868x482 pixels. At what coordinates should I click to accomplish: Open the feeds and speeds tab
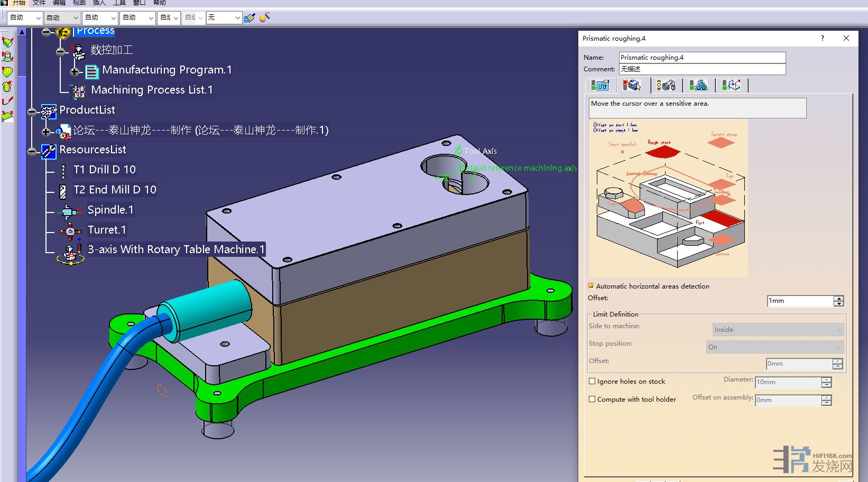click(698, 85)
